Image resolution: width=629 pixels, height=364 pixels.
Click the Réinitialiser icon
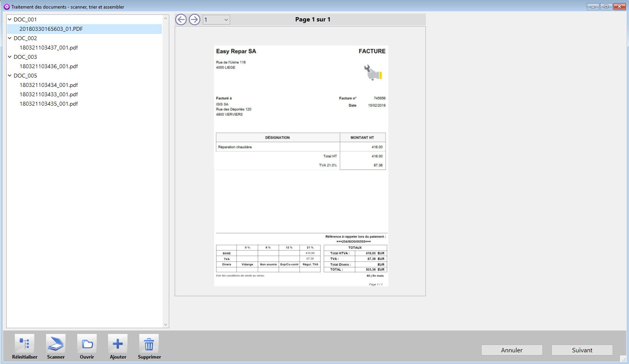[x=25, y=344]
